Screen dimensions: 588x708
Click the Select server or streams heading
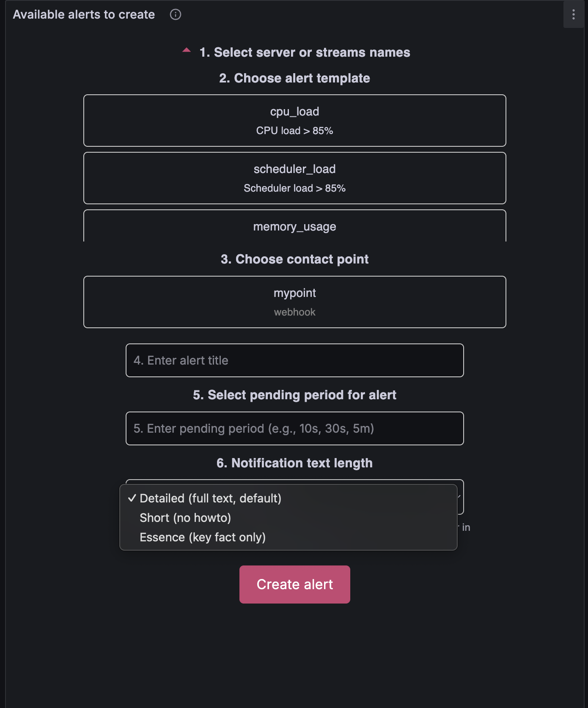tap(305, 52)
